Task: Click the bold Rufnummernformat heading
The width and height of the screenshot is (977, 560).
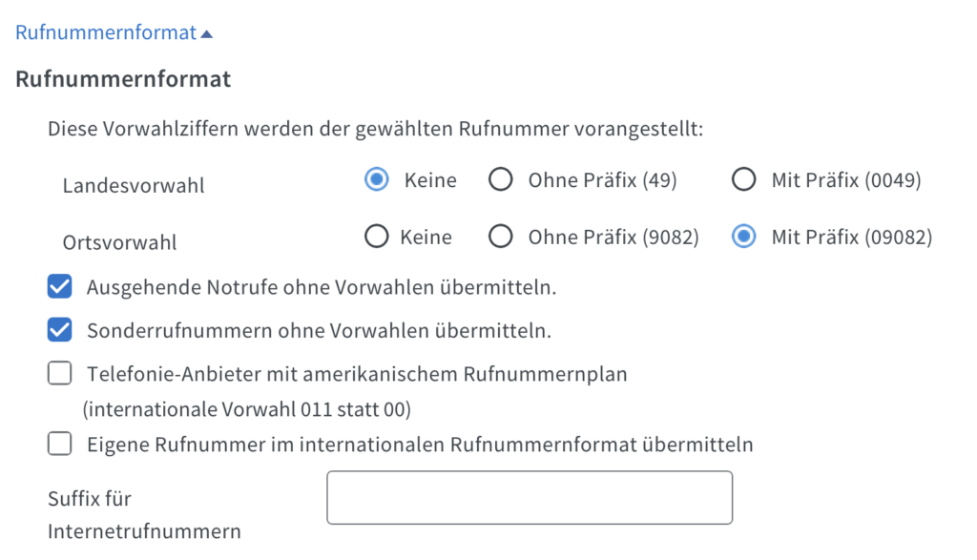Action: (x=123, y=78)
